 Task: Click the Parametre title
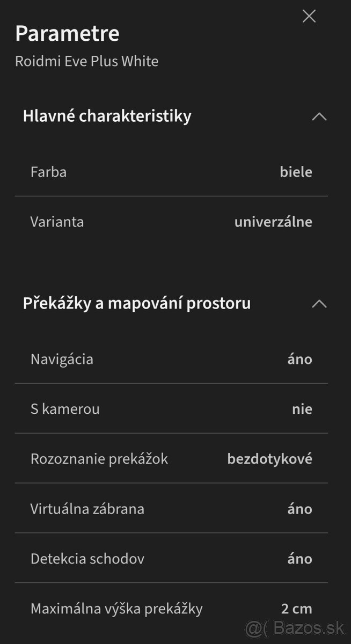(67, 33)
